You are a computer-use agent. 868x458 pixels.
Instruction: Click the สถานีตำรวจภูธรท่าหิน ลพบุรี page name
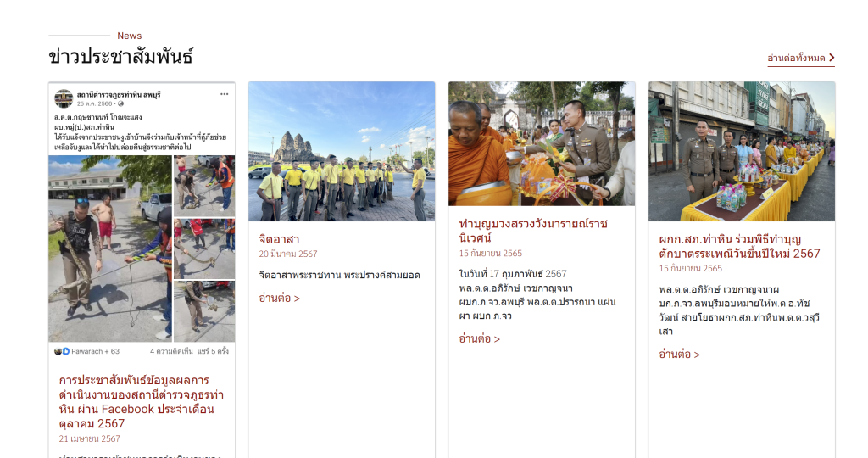[x=119, y=93]
